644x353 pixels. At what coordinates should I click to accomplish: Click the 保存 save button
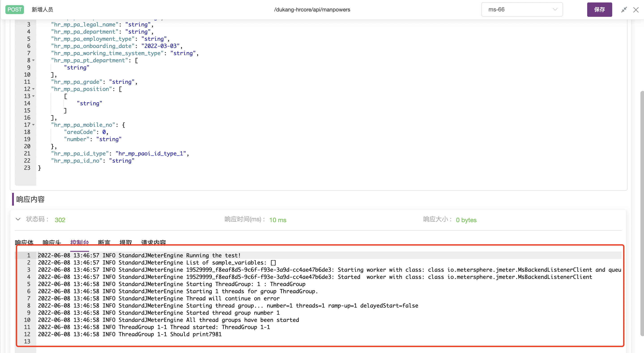(599, 9)
